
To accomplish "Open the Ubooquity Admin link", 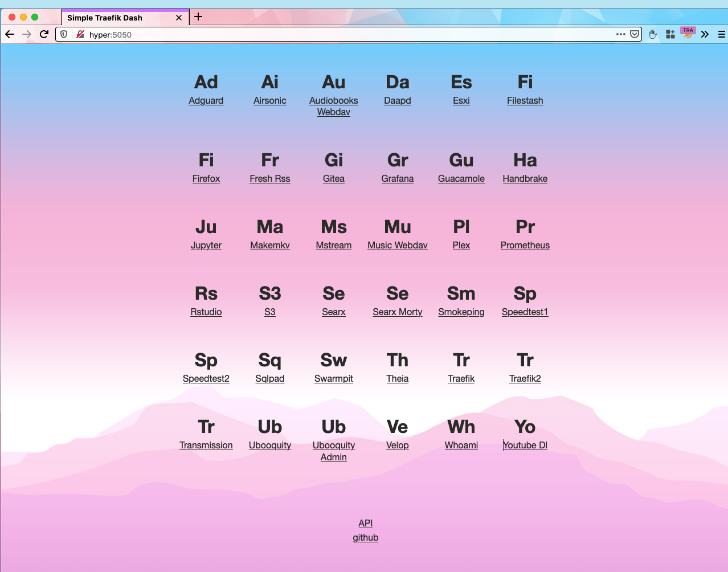I will [334, 451].
